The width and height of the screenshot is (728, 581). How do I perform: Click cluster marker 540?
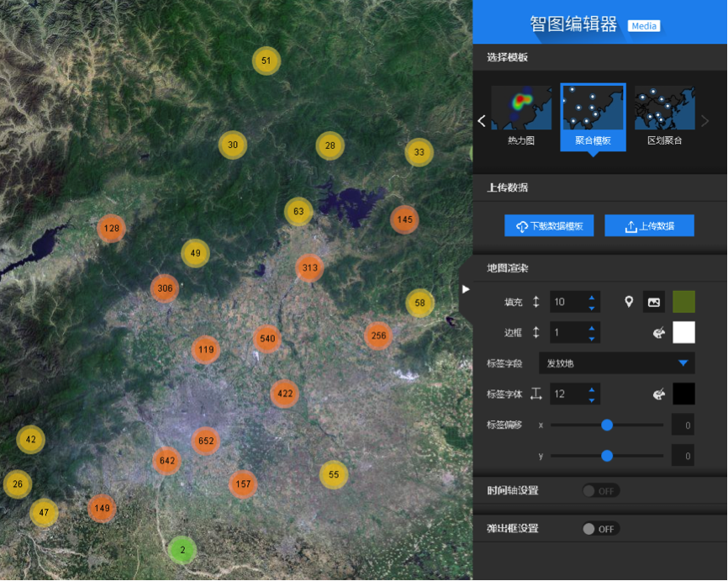point(267,339)
